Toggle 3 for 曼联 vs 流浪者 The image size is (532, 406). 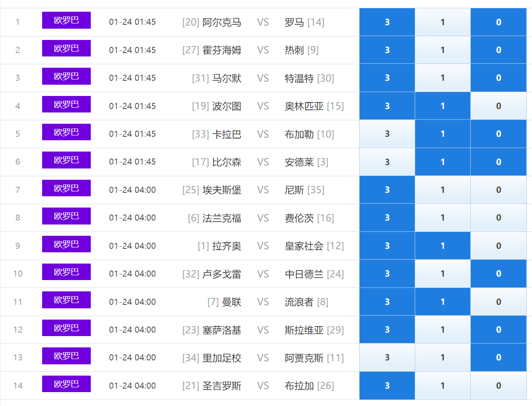(387, 302)
